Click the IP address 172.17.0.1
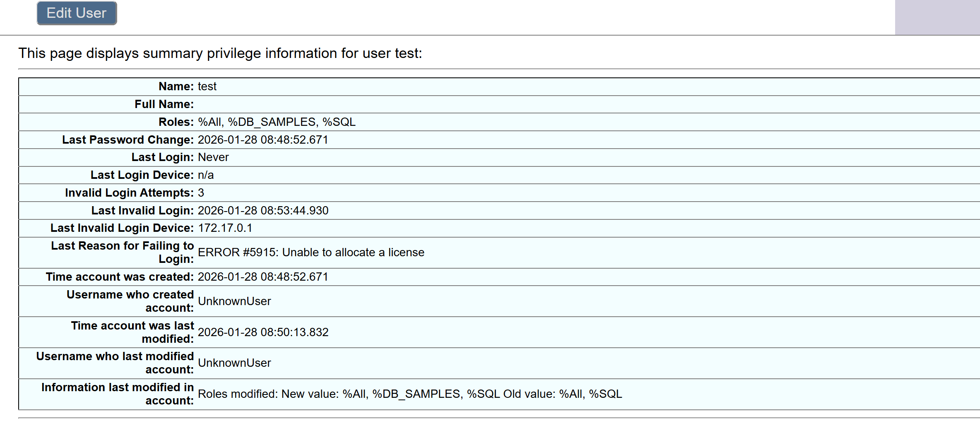 (225, 228)
